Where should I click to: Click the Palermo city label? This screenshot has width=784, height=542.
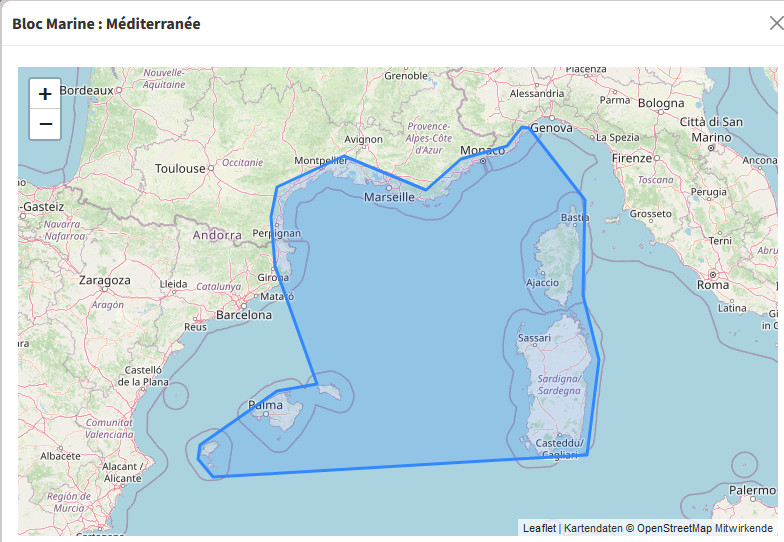point(751,491)
